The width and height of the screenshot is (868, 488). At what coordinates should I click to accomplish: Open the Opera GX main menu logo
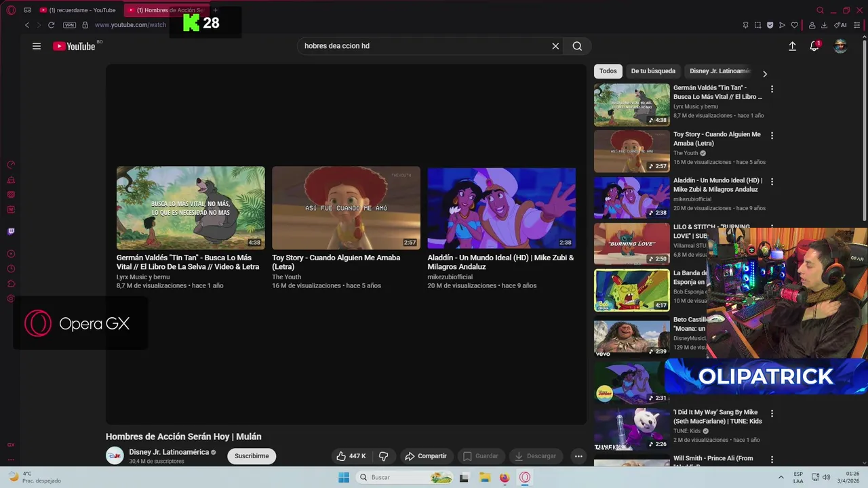[x=11, y=10]
